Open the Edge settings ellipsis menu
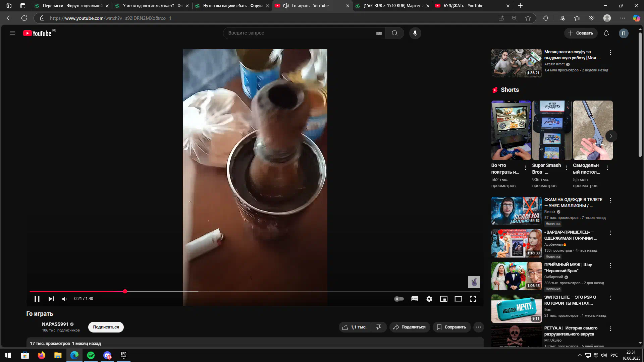The image size is (644, 362). tap(623, 18)
